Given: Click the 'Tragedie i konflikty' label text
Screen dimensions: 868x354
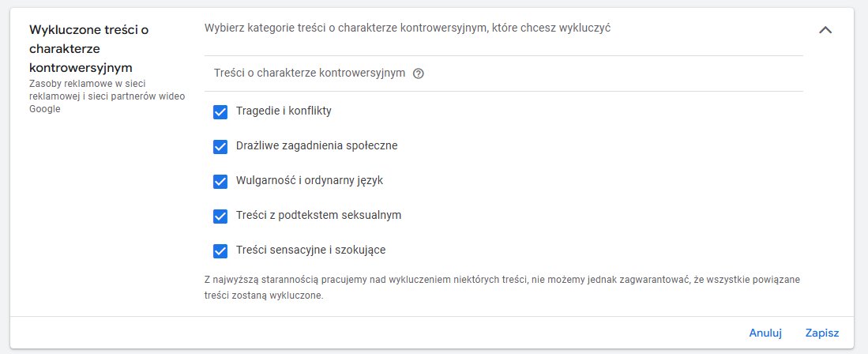Looking at the screenshot, I should click(284, 111).
